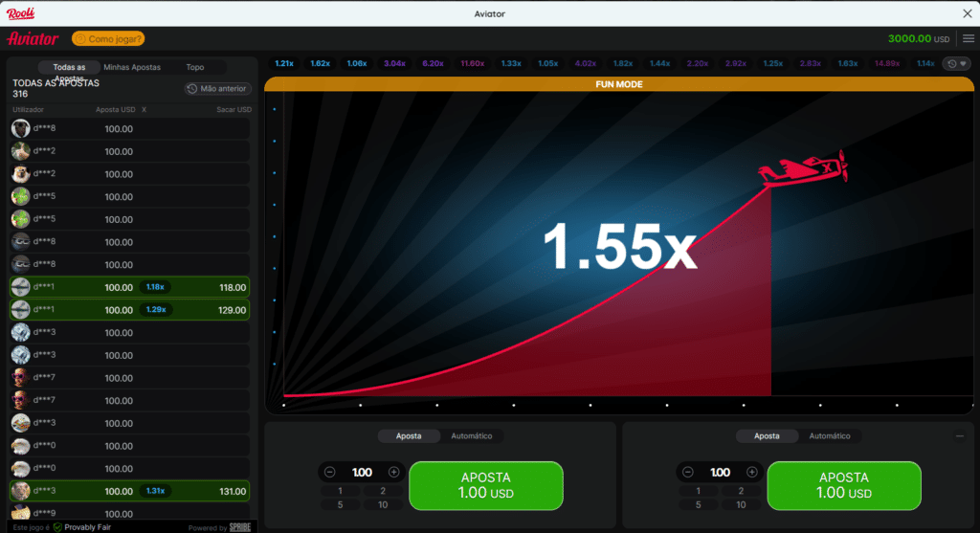
Task: Choose quick amount 5 in first bet panel
Action: pos(340,505)
